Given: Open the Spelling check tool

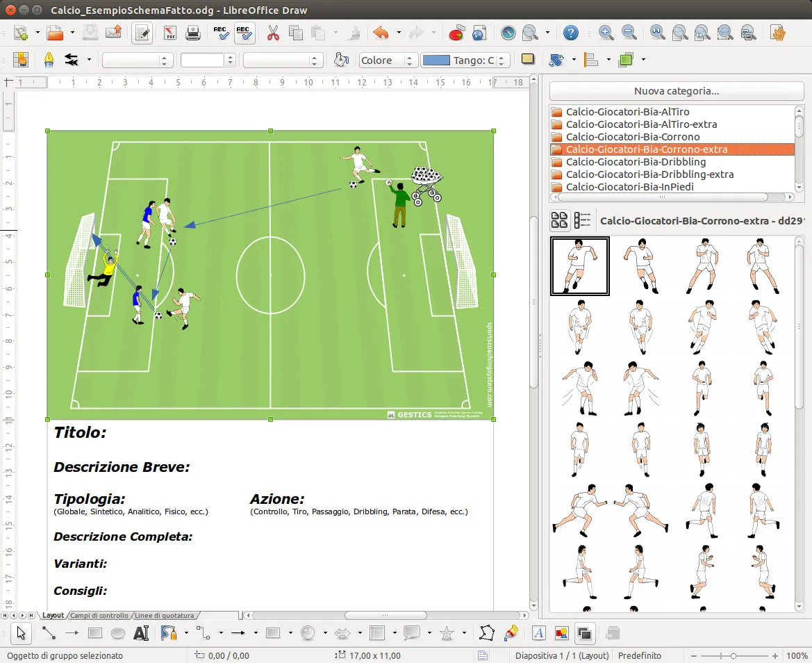Looking at the screenshot, I should pyautogui.click(x=221, y=33).
